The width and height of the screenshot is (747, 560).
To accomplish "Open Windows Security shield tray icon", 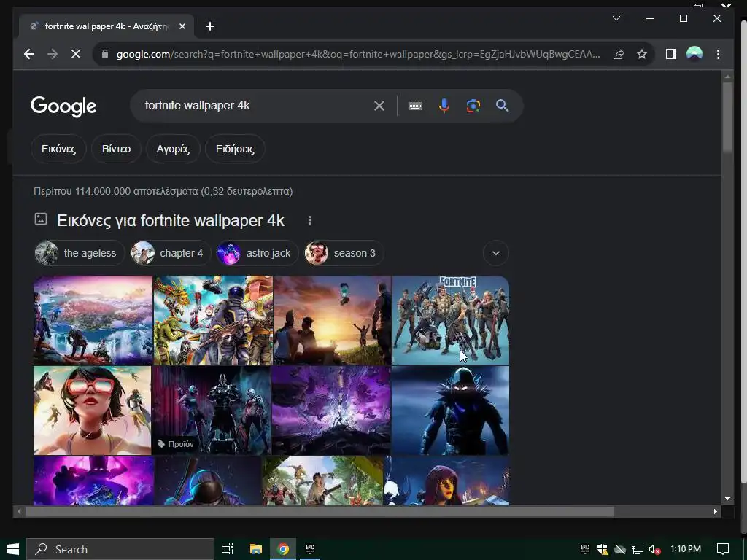I will [x=602, y=550].
